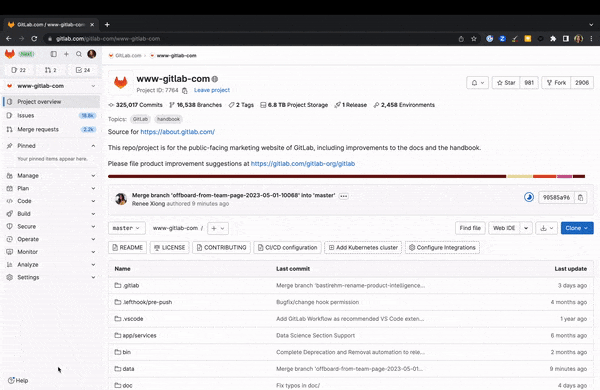Click Renee Xiong's commit avatar
600x390 pixels.
point(121,199)
